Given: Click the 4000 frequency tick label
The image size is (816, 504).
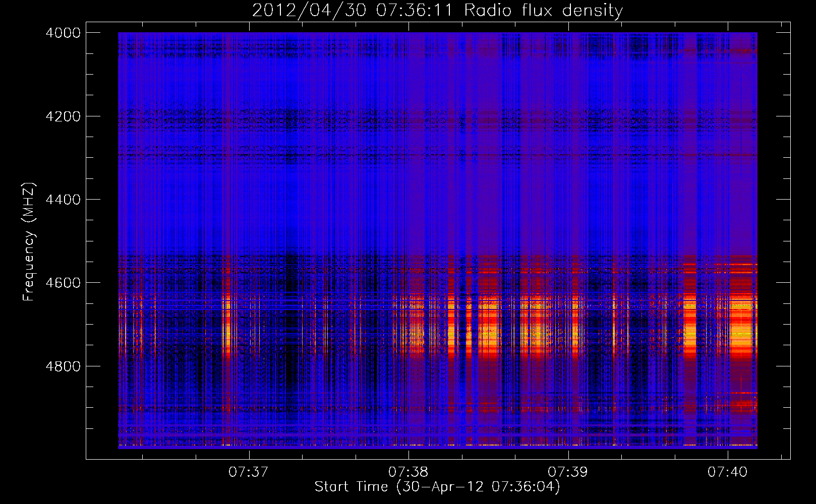Looking at the screenshot, I should pos(63,33).
